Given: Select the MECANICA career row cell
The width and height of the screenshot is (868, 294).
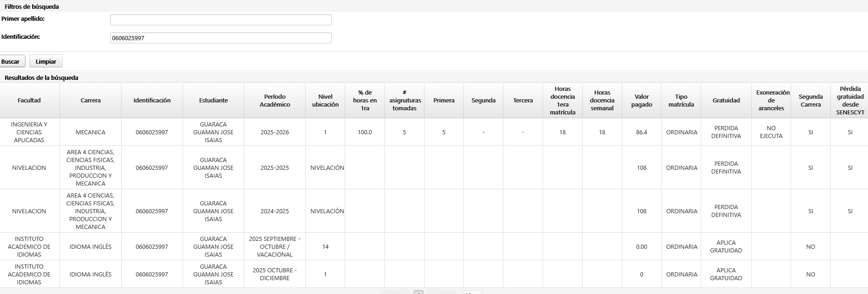Looking at the screenshot, I should click(90, 132).
